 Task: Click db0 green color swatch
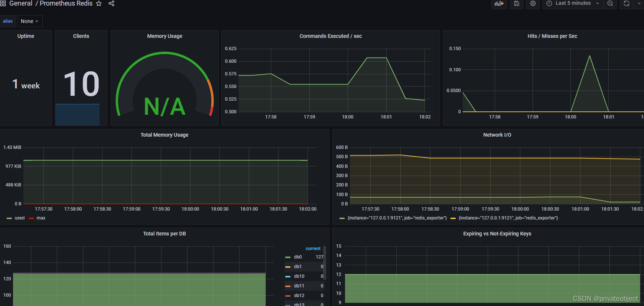(x=288, y=257)
